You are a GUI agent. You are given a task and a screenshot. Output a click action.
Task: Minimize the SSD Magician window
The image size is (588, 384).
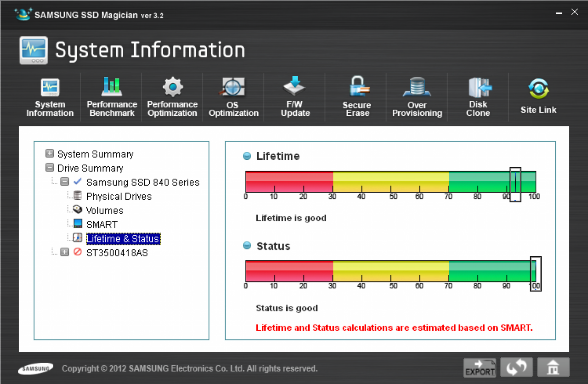(559, 13)
